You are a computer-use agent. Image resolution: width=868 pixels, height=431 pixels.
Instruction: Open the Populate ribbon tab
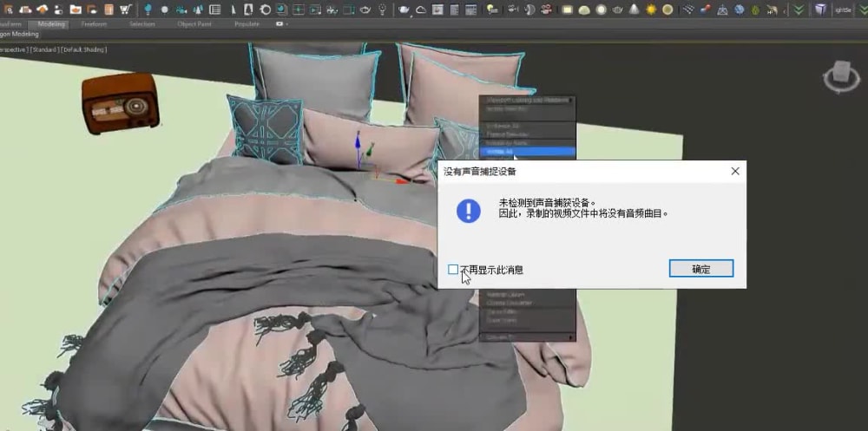pyautogui.click(x=247, y=24)
